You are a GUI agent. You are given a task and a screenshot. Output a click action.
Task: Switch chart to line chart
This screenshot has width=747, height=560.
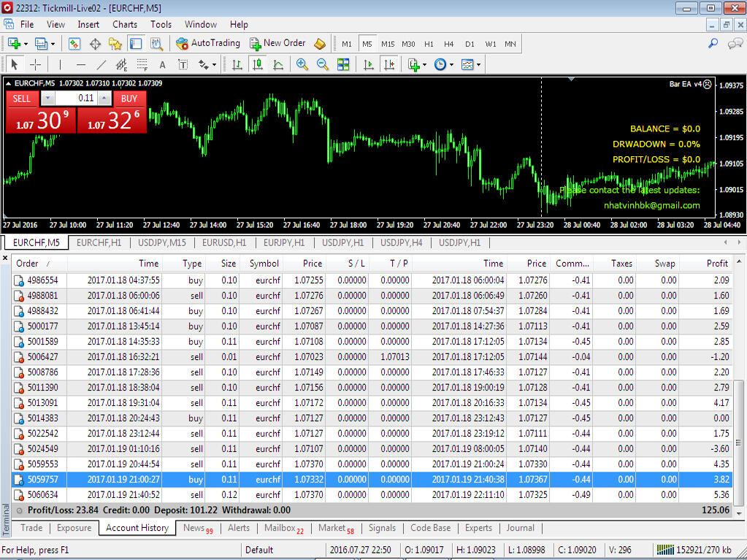click(x=278, y=64)
